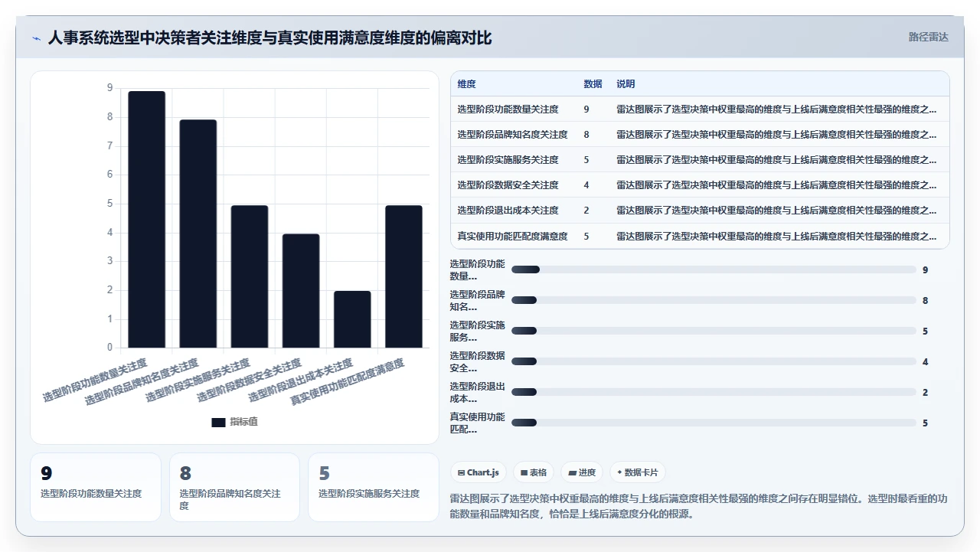Open the data card showing 8
Screen dimensions: 980x552
click(x=234, y=487)
